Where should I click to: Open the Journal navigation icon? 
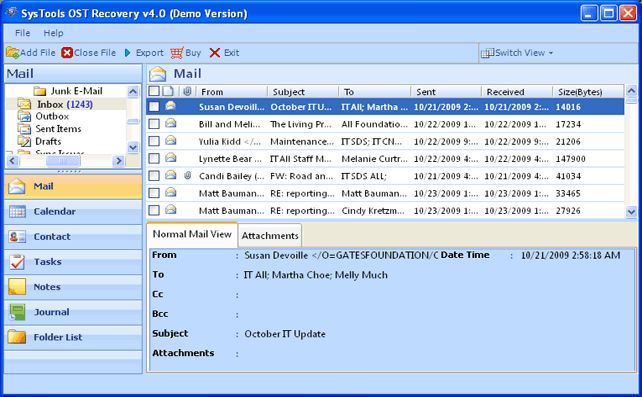17,312
